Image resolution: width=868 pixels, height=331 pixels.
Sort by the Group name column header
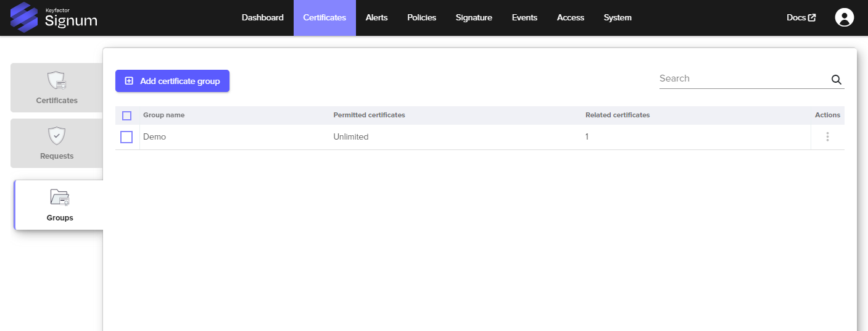pyautogui.click(x=163, y=115)
